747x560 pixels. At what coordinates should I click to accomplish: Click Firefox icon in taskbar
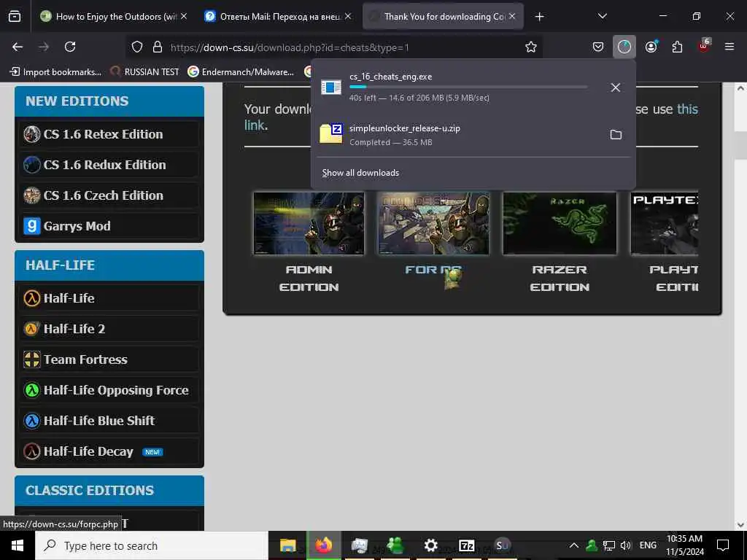coord(324,545)
